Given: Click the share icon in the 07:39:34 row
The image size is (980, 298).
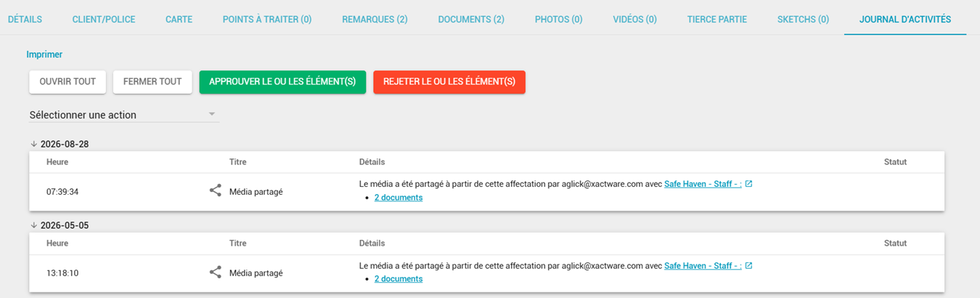Looking at the screenshot, I should 215,191.
